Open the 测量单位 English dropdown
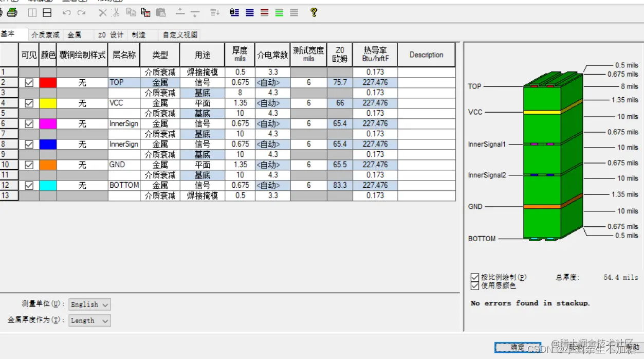The height and width of the screenshot is (359, 644). 89,304
